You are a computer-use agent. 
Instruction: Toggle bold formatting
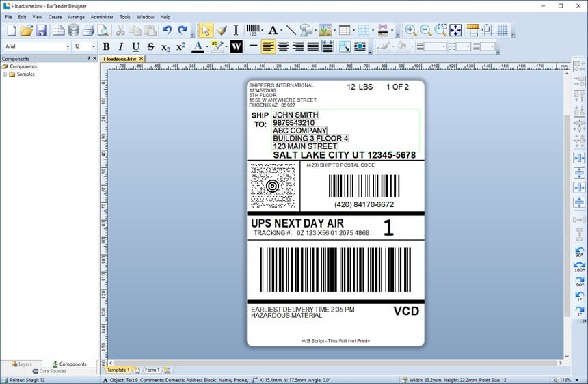(x=107, y=46)
